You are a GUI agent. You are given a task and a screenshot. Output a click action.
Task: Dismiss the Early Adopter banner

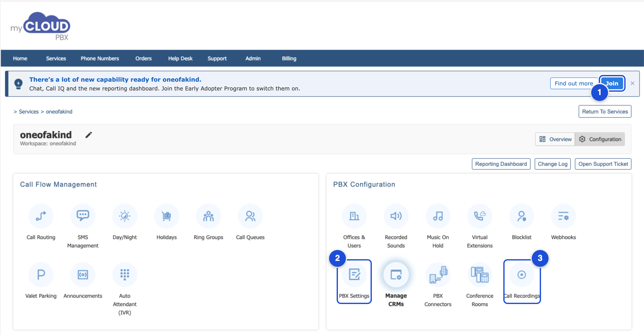pyautogui.click(x=632, y=83)
